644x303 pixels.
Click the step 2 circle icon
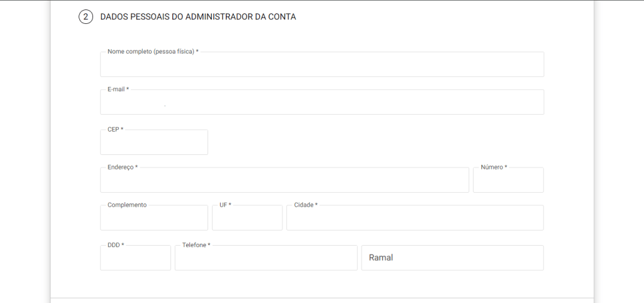click(86, 17)
